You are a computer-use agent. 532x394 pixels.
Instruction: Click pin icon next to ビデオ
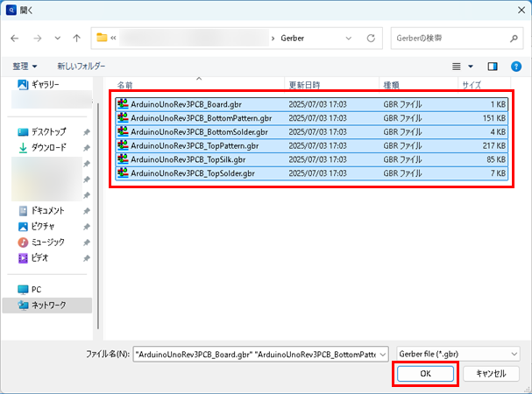pos(87,258)
